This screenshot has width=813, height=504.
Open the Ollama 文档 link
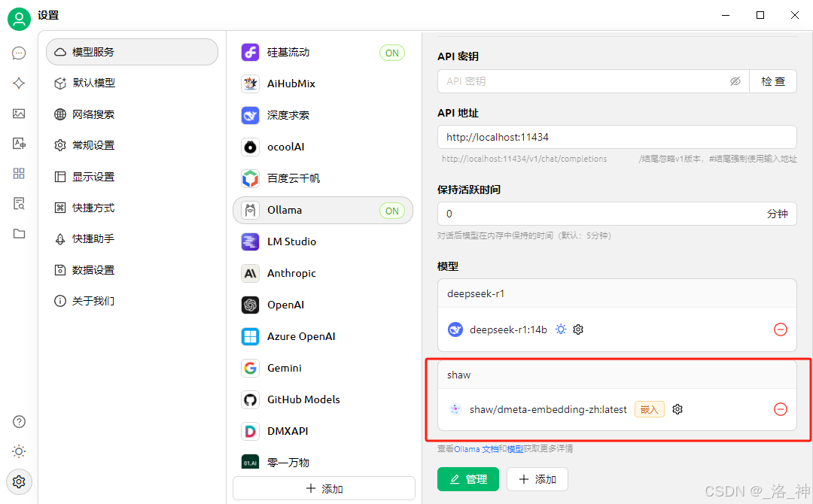476,448
